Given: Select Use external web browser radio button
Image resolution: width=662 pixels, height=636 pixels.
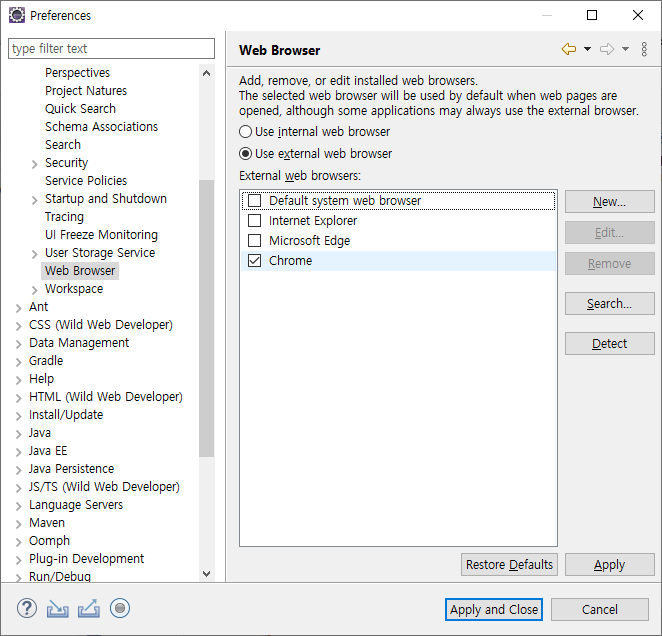Looking at the screenshot, I should pos(245,154).
